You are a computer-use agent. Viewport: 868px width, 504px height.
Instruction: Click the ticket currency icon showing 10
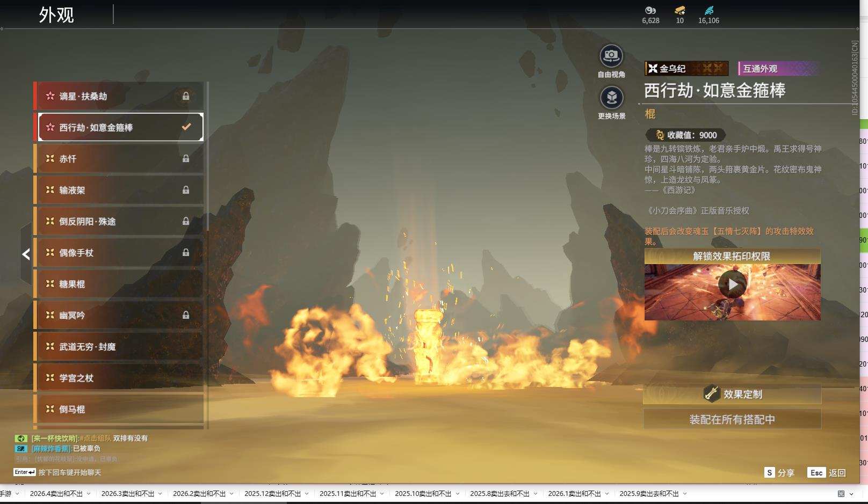pyautogui.click(x=680, y=10)
